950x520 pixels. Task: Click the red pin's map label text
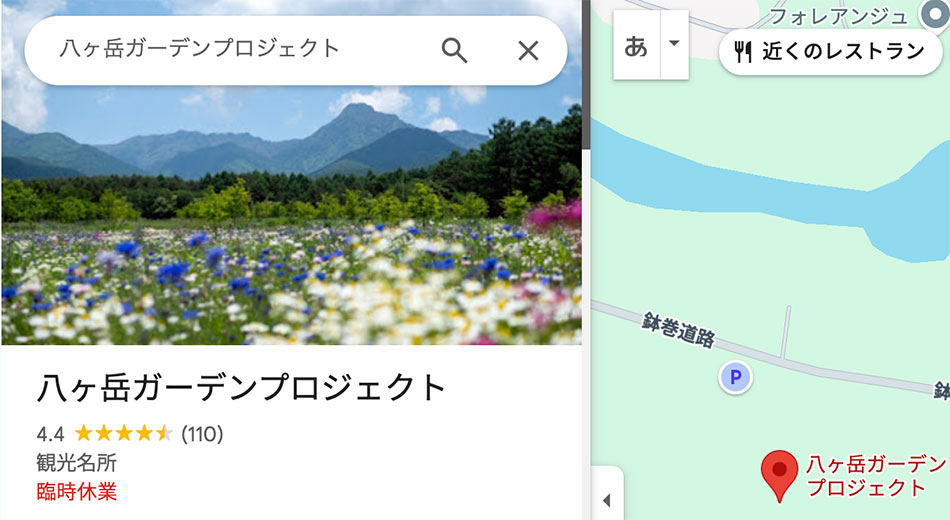(x=874, y=476)
